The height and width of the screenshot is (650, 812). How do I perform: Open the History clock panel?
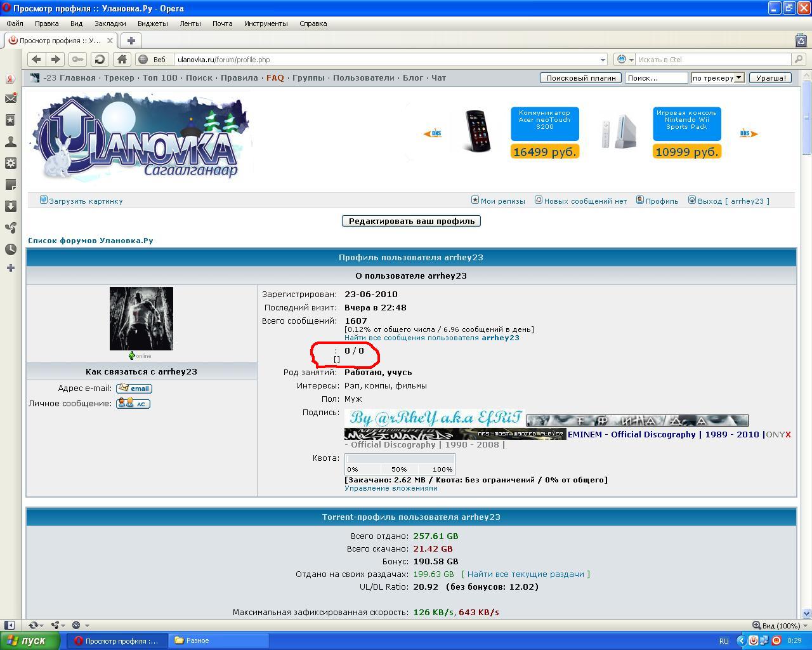[x=10, y=249]
